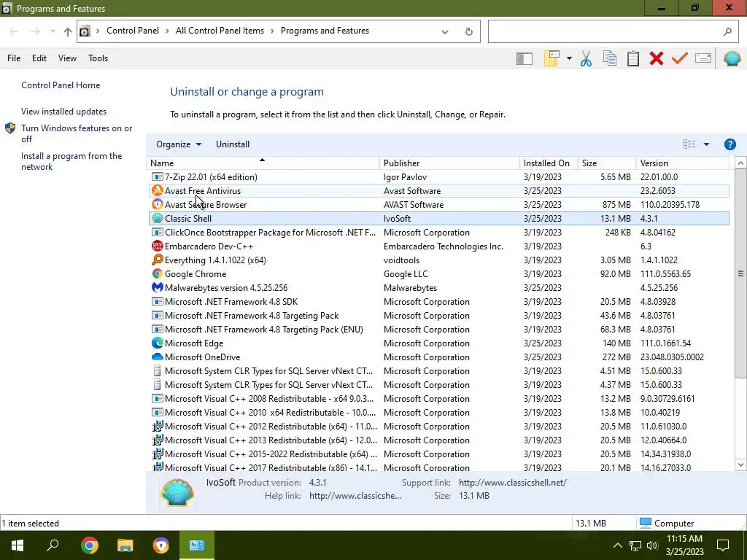Click the Uninstall button
This screenshot has height=560, width=747.
[x=233, y=144]
